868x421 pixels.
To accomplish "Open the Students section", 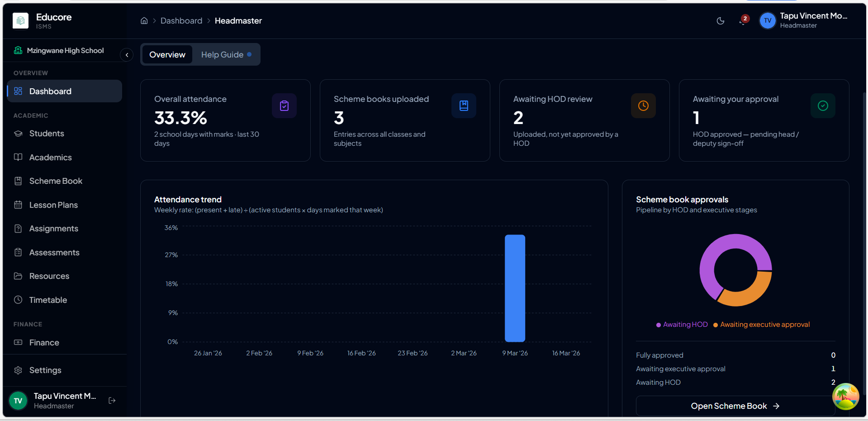I will [x=65, y=134].
